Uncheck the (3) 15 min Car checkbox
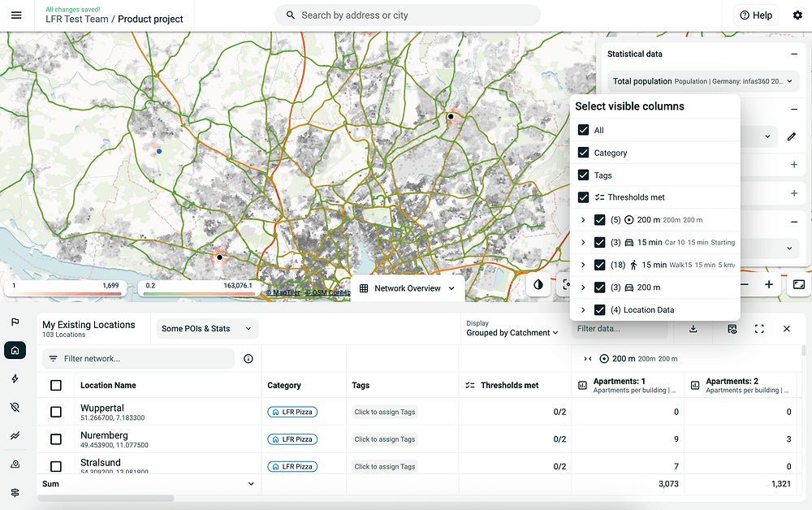 click(x=600, y=242)
